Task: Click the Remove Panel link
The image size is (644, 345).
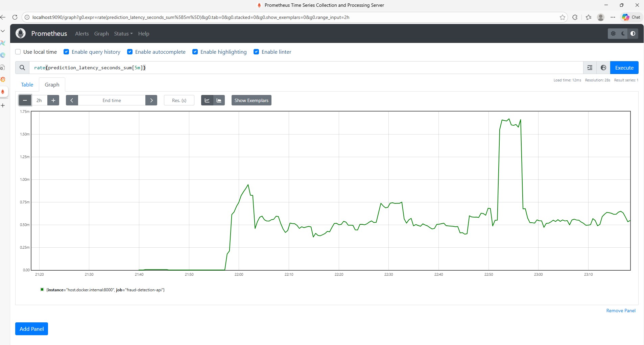Action: click(x=621, y=310)
